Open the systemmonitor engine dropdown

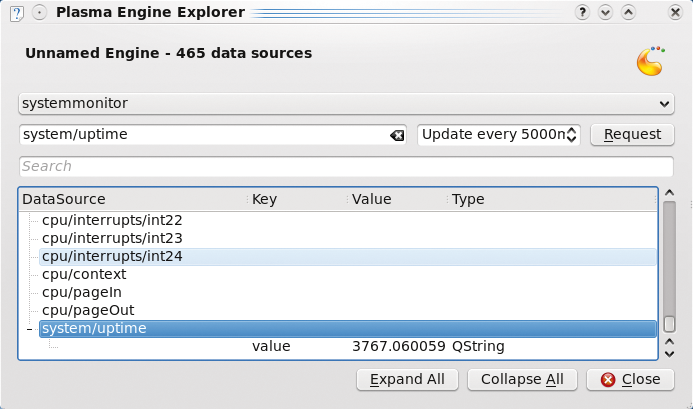(346, 103)
